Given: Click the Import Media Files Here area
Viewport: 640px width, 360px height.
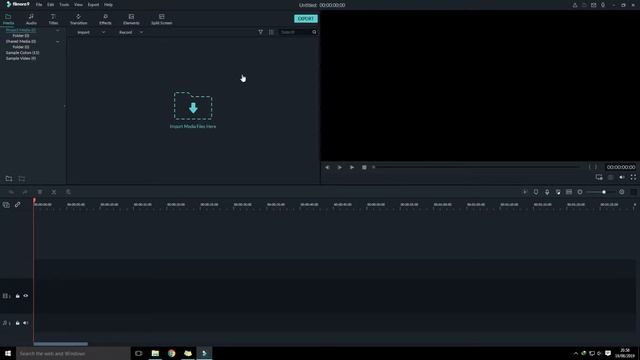Looking at the screenshot, I should click(x=193, y=110).
